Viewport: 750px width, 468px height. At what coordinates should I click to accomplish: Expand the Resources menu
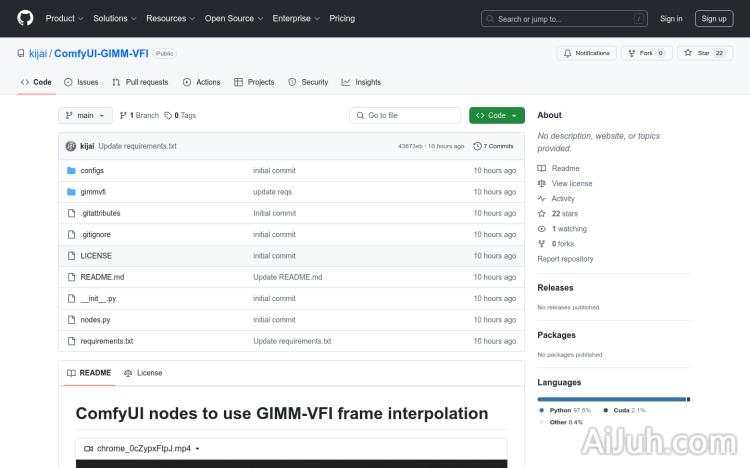click(x=170, y=18)
